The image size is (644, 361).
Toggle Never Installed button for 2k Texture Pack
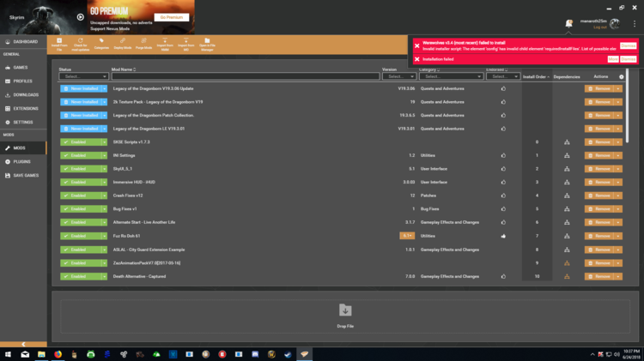click(81, 102)
